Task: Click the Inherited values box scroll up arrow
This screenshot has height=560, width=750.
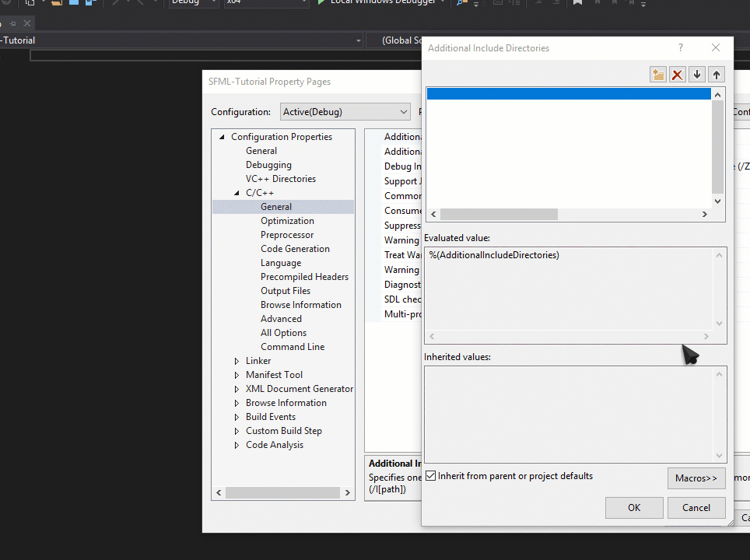Action: [x=719, y=374]
